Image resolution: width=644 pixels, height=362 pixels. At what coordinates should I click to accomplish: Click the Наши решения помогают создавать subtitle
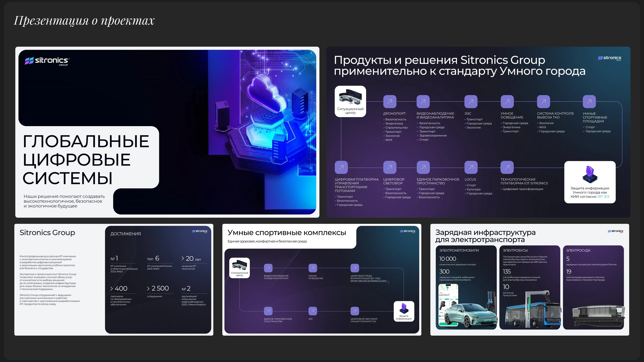click(x=64, y=201)
